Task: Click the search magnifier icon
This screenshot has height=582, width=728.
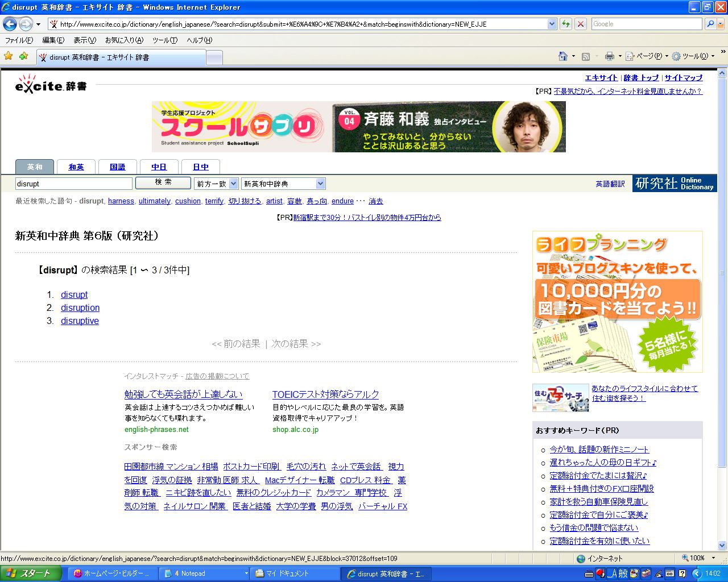Action: click(x=710, y=24)
